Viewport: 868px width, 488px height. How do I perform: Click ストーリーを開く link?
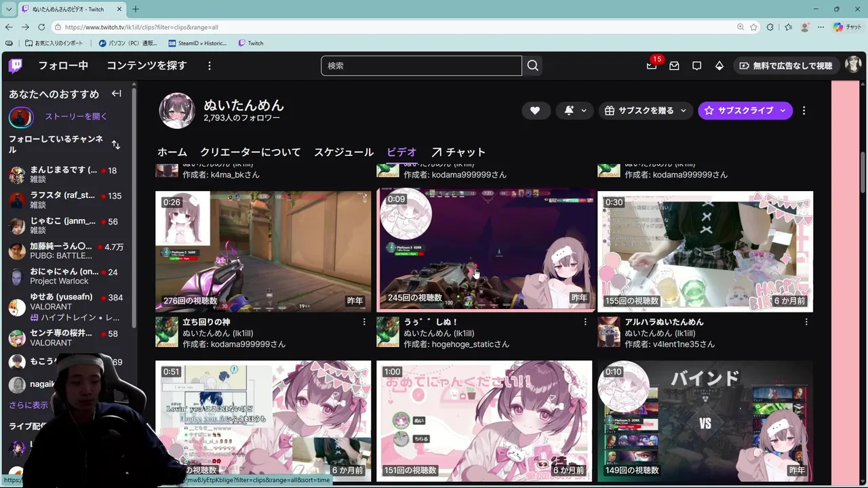[x=77, y=117]
